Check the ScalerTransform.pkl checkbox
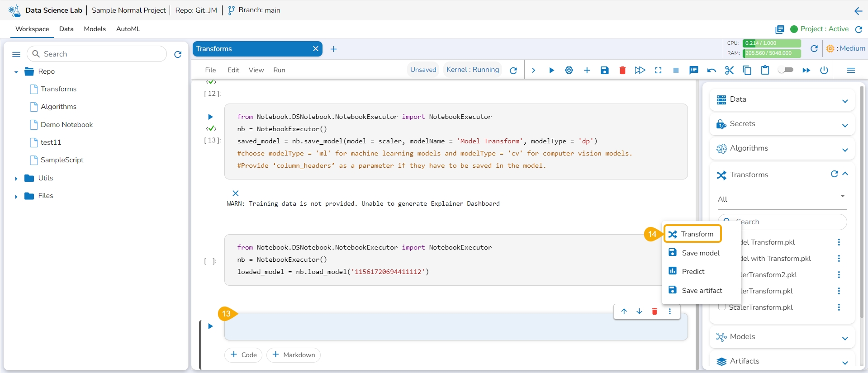868x373 pixels. [x=722, y=307]
